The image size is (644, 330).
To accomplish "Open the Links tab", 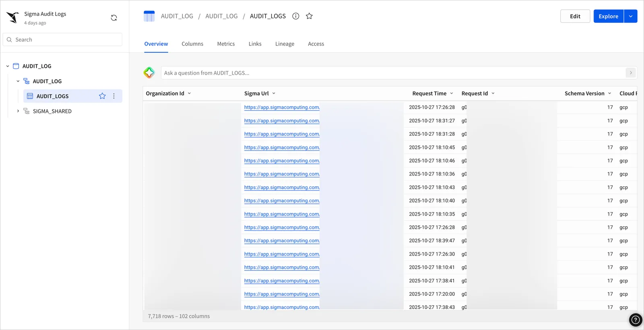I will [x=255, y=44].
